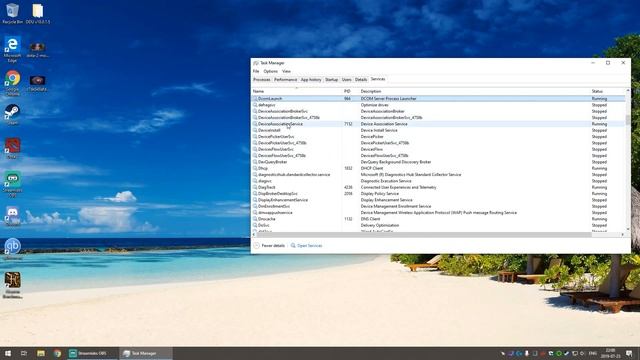Sort by the Name column header
Screen dimensions: 640x360
pos(297,91)
